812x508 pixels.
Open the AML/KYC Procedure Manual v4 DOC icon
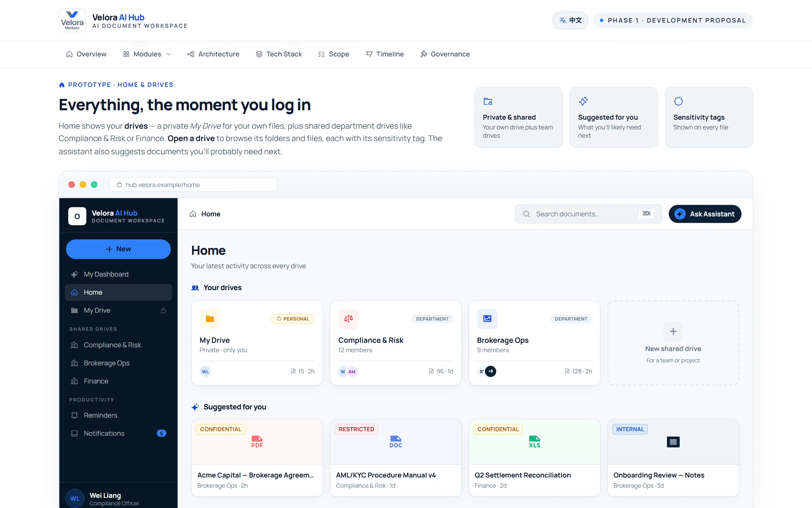396,442
